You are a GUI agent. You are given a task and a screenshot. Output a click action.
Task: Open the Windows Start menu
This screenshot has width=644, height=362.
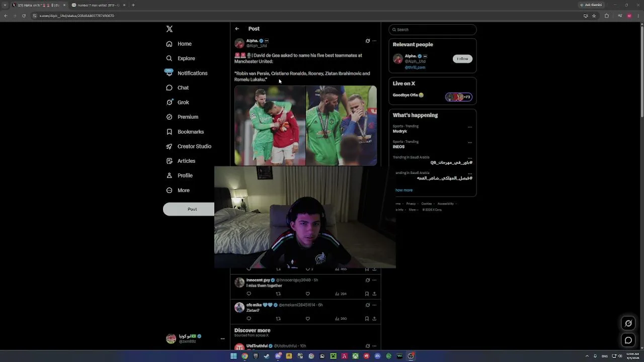point(233,356)
